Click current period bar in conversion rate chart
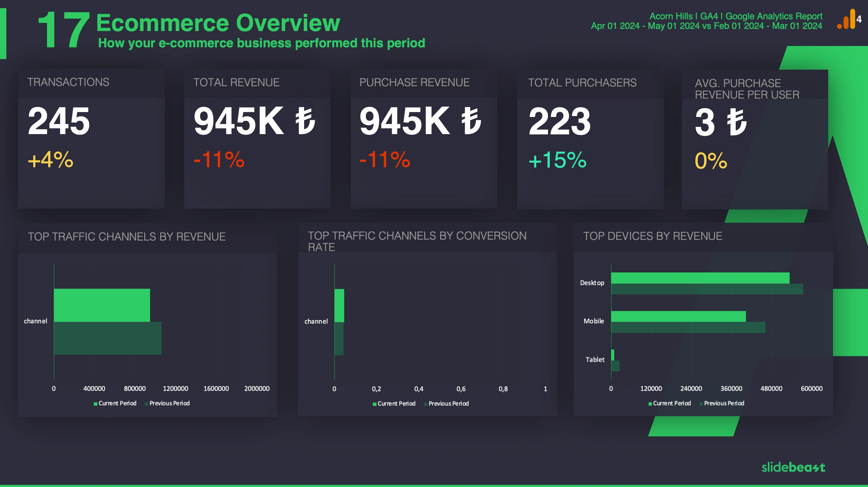 [339, 306]
